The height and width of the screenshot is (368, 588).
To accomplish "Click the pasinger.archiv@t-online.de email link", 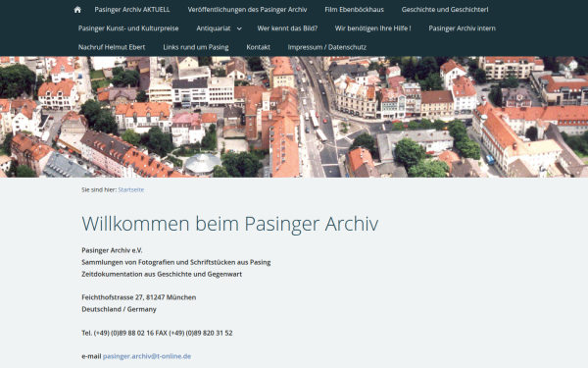I will coord(147,356).
